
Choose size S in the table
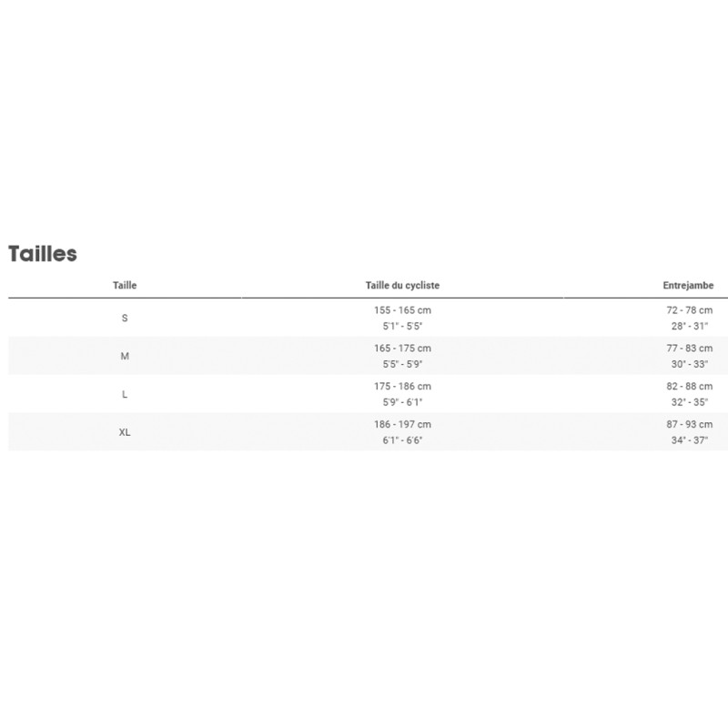click(125, 318)
